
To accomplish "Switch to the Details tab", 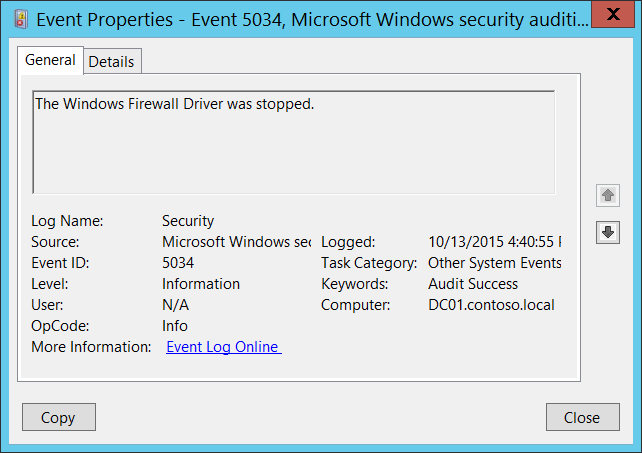I will [x=111, y=61].
